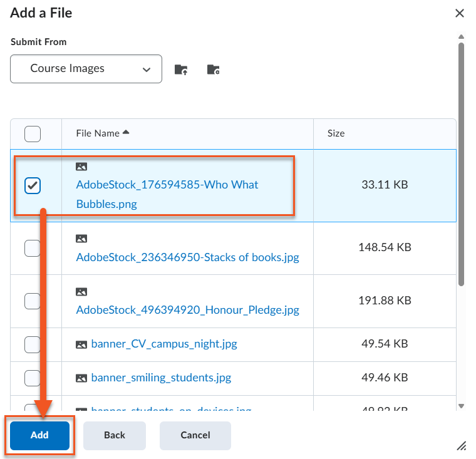Click the upload file folder icon
The height and width of the screenshot is (459, 476).
[181, 70]
